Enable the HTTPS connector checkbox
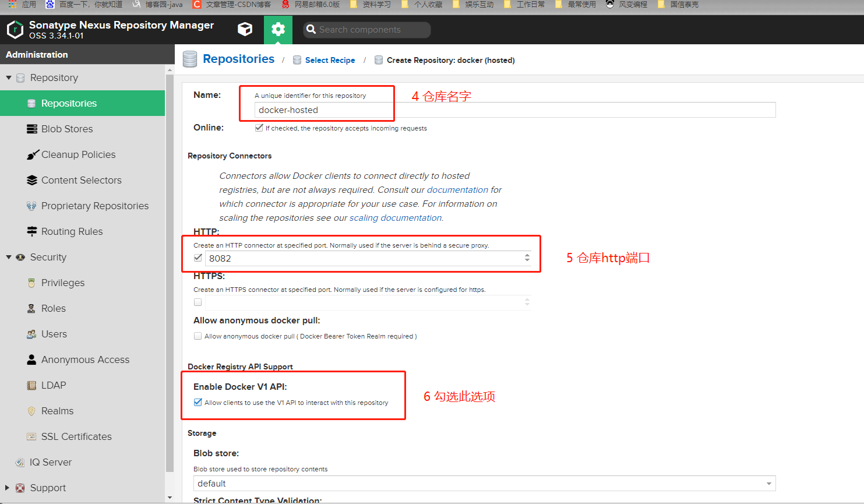The height and width of the screenshot is (504, 864). coord(198,302)
